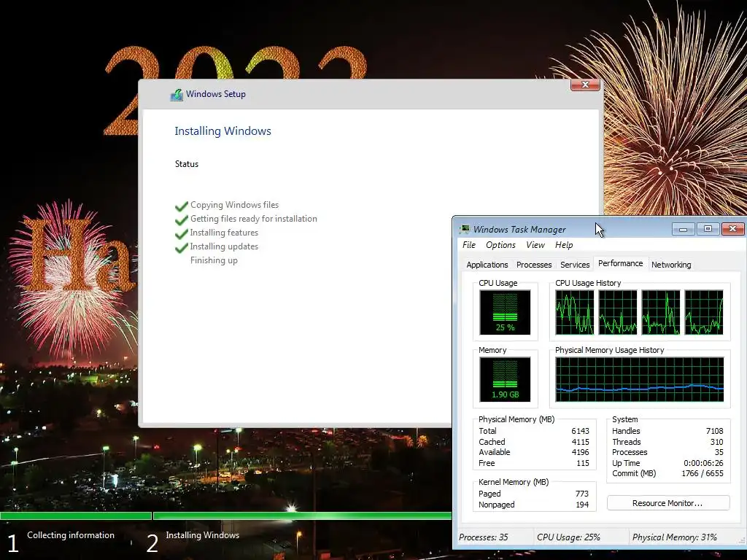Click the '2 Installing Windows' stage label
Image resolution: width=747 pixels, height=560 pixels.
click(x=193, y=541)
